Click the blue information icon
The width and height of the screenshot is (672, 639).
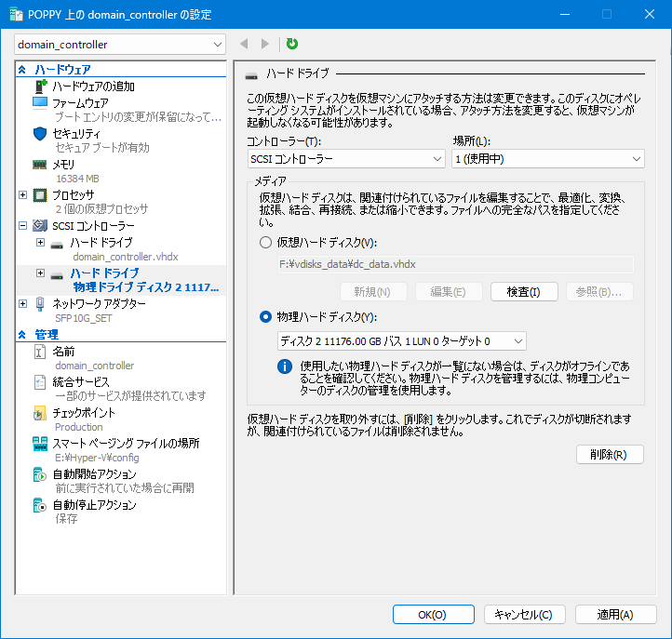(285, 366)
